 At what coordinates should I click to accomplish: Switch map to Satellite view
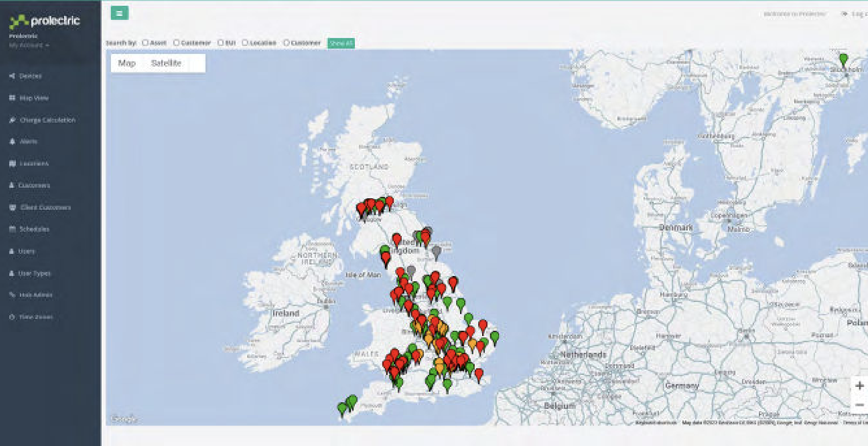click(x=166, y=63)
